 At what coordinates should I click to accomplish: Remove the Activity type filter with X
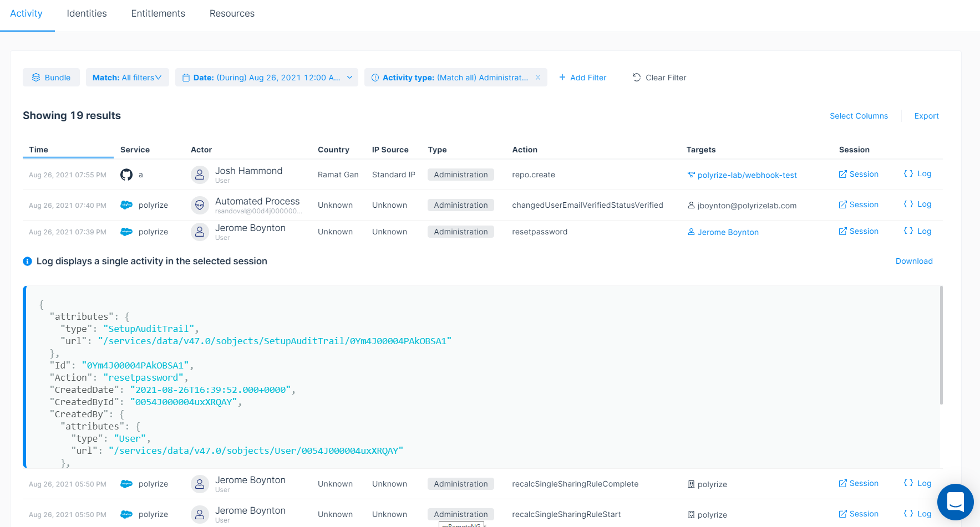(x=538, y=78)
